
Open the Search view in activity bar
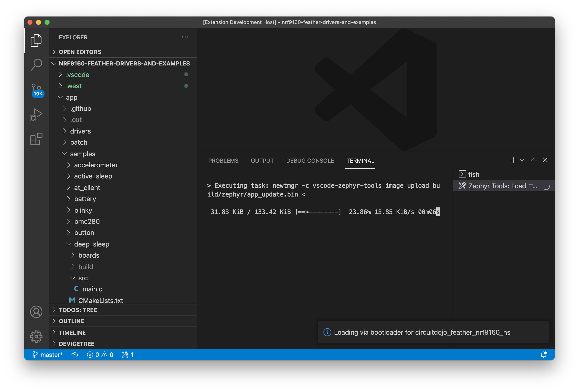click(x=36, y=65)
